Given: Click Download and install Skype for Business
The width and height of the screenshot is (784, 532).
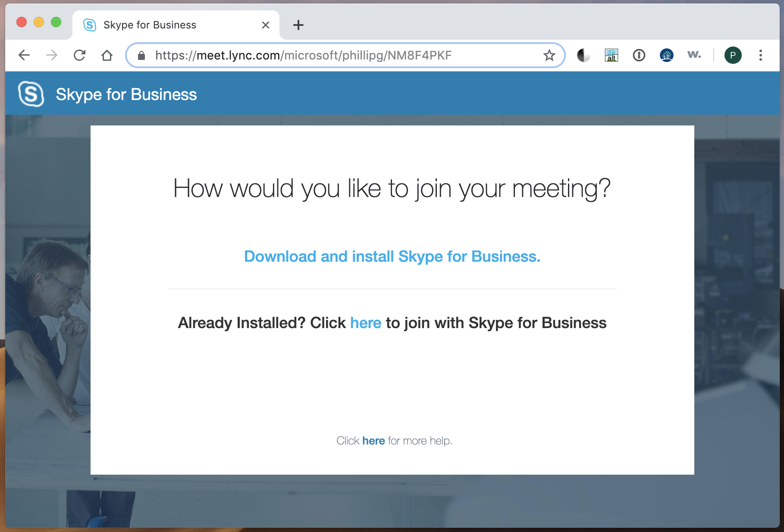Looking at the screenshot, I should 392,257.
